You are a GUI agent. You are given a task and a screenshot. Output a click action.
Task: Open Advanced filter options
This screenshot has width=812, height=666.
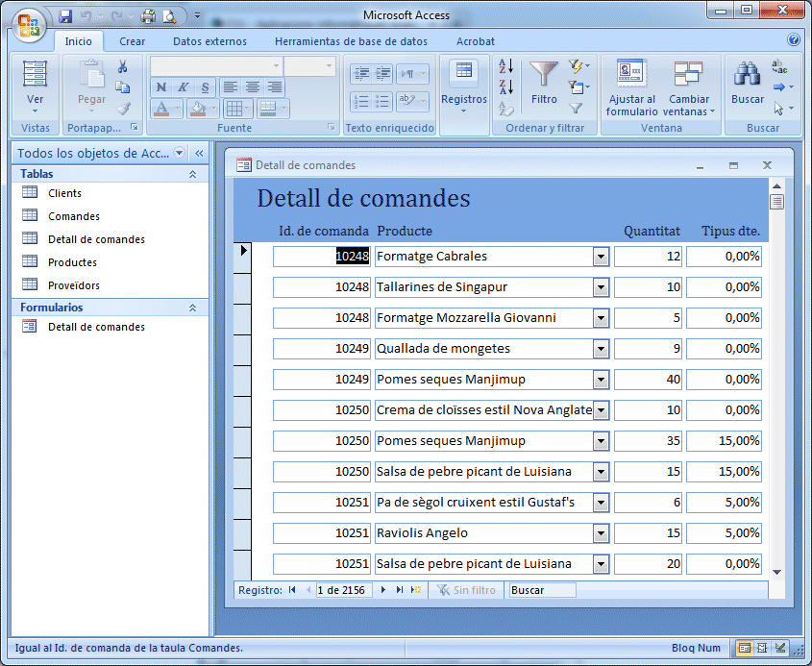pyautogui.click(x=578, y=87)
